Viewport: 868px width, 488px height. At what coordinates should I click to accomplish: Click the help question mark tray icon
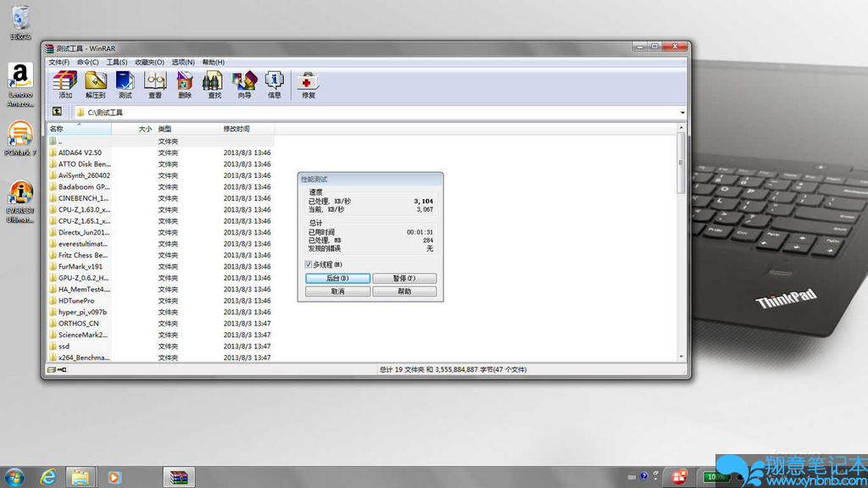644,476
